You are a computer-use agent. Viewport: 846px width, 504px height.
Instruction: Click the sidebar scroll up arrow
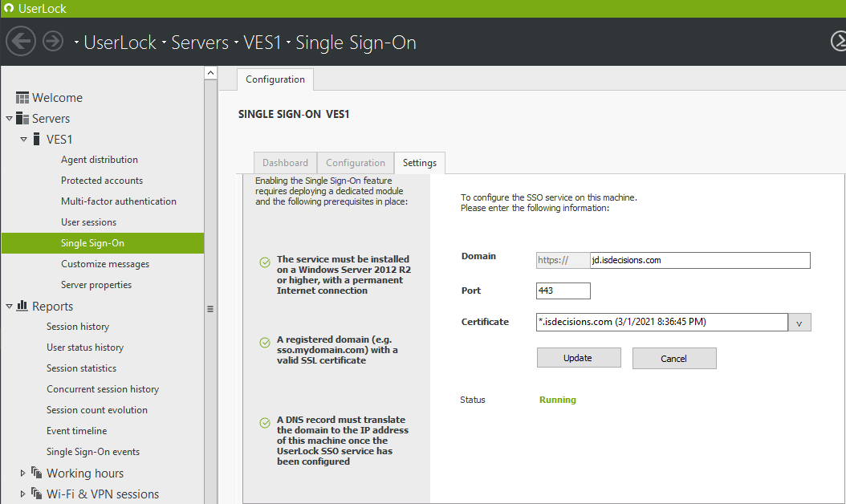click(x=211, y=73)
